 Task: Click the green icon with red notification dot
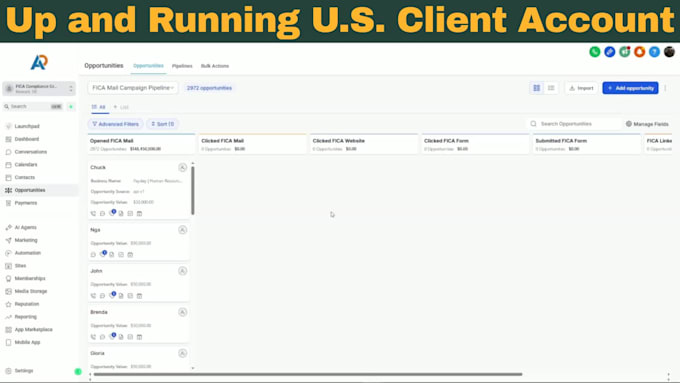pyautogui.click(x=624, y=52)
